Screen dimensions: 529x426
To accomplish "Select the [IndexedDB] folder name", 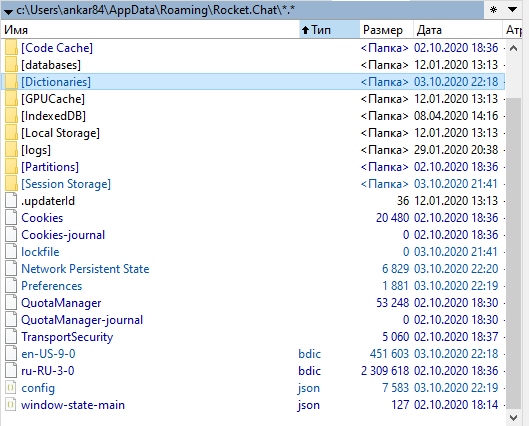I will click(x=53, y=116).
